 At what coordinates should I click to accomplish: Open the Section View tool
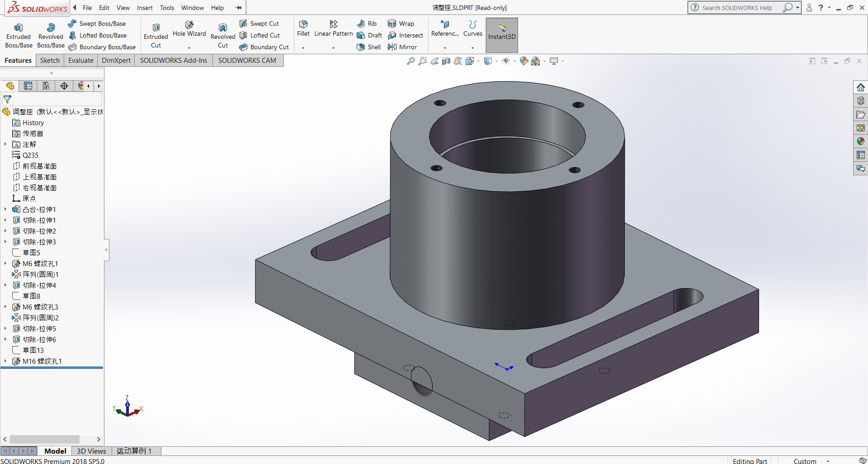pos(446,61)
